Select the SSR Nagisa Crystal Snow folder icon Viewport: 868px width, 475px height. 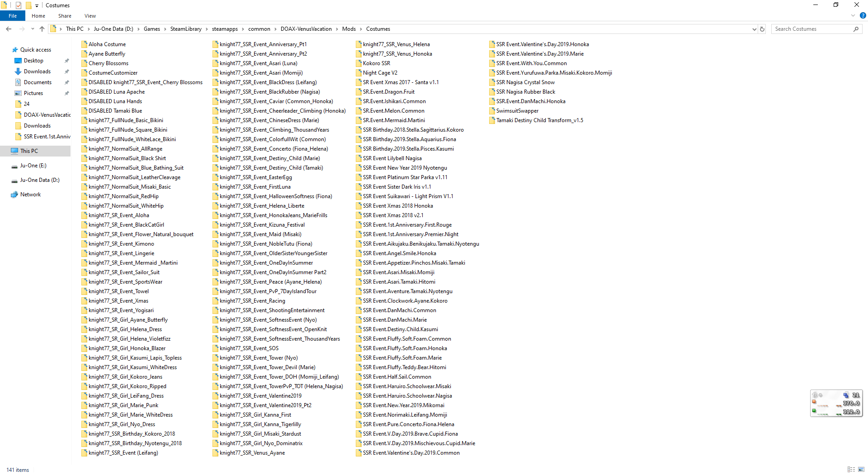[x=492, y=82]
